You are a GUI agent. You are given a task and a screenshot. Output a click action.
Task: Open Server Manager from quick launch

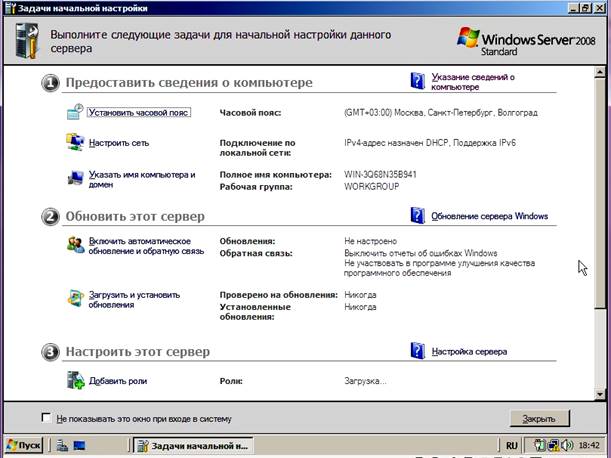[x=62, y=445]
